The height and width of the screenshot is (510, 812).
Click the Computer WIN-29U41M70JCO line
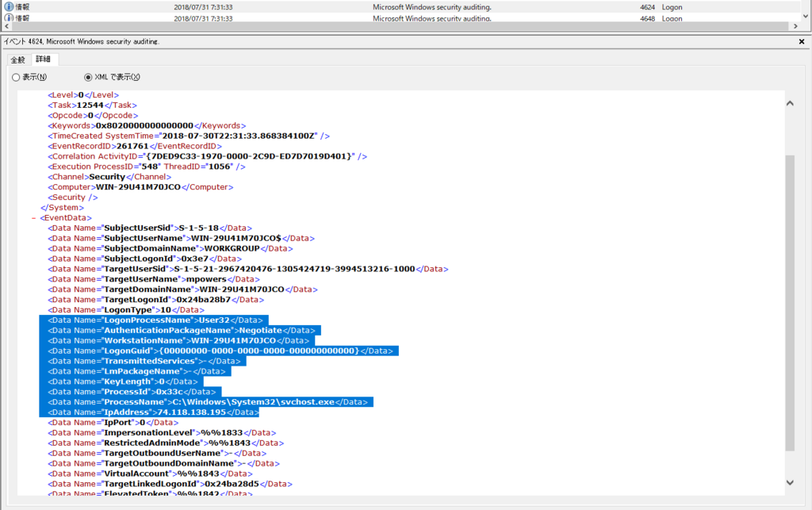140,187
